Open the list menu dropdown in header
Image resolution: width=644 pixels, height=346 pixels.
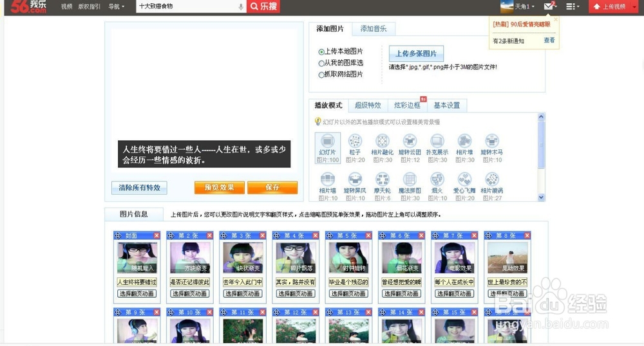(573, 6)
